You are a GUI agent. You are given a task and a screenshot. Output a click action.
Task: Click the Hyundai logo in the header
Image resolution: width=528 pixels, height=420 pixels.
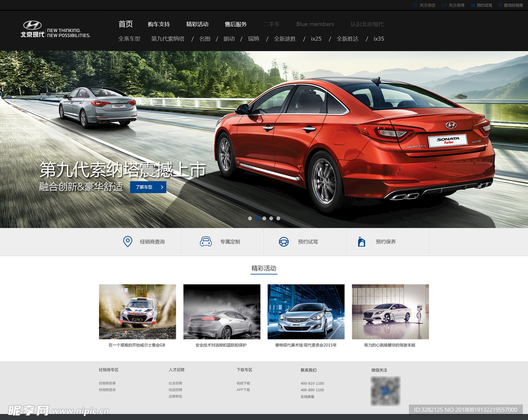pyautogui.click(x=32, y=25)
